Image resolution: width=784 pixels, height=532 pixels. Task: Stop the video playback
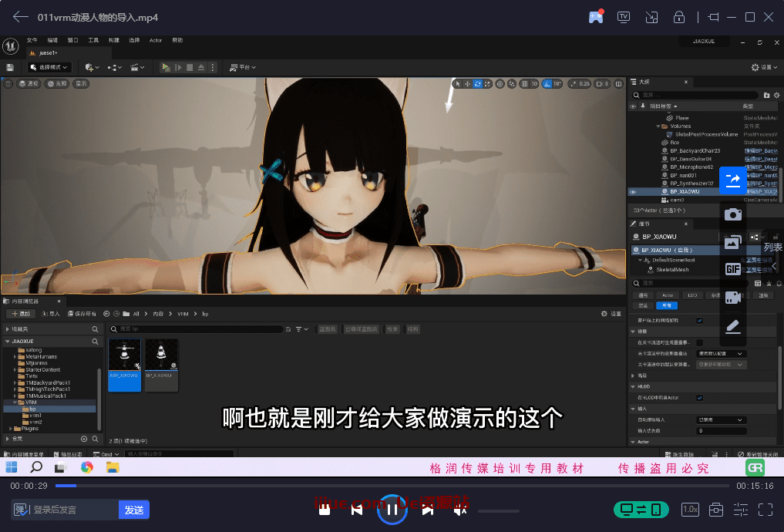325,510
